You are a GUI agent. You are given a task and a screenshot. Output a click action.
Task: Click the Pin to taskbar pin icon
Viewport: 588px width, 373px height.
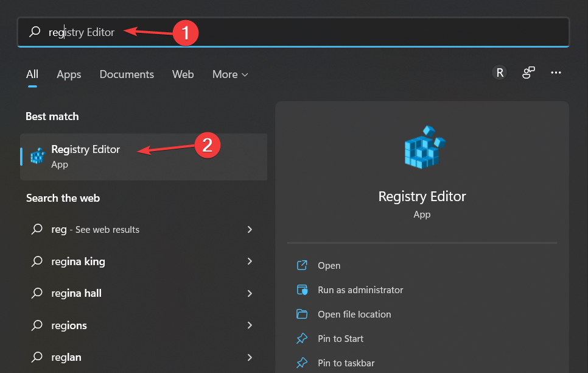tap(302, 363)
